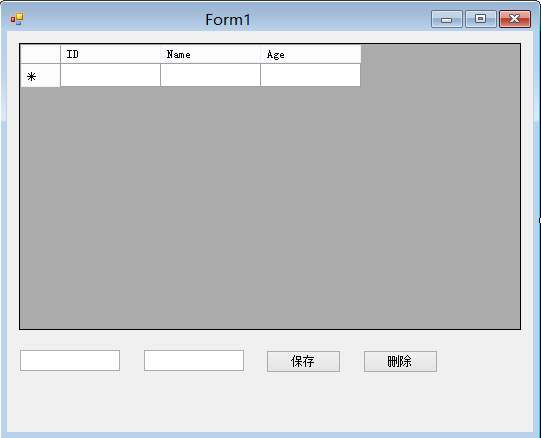Click the empty ID cell in new row

point(110,75)
